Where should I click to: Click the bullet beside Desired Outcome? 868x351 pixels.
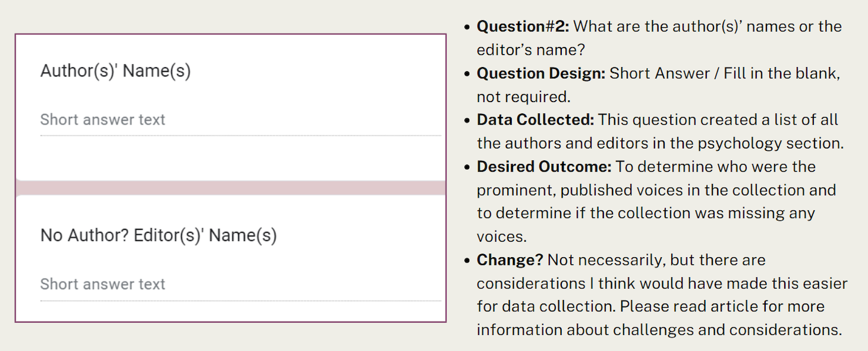tap(467, 167)
